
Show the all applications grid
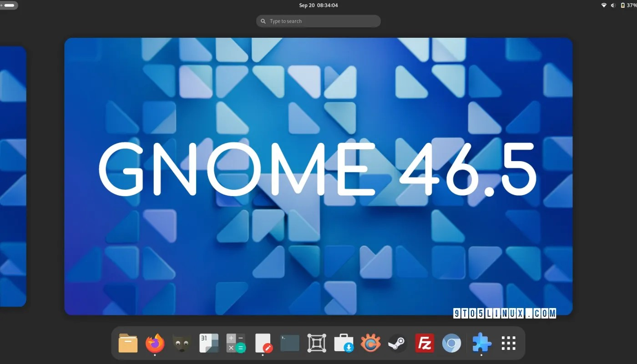(508, 343)
